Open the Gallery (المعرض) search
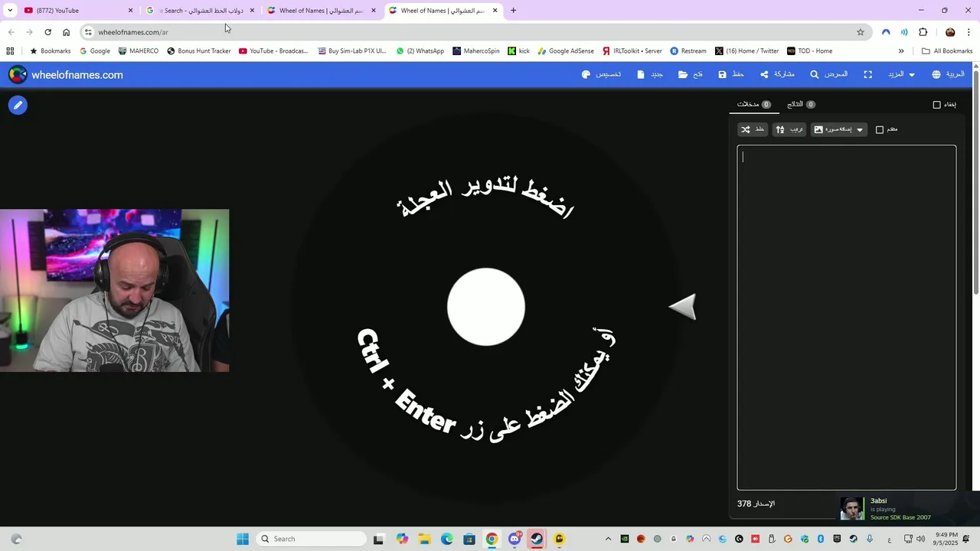This screenshot has height=551, width=980. pyautogui.click(x=829, y=74)
